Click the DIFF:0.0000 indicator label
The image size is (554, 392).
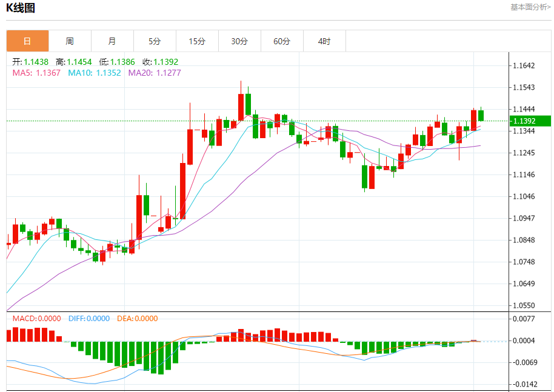(89, 319)
